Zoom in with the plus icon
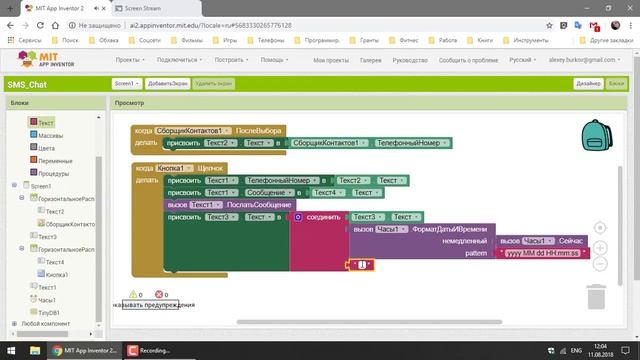This screenshot has width=640, height=360. tap(600, 248)
